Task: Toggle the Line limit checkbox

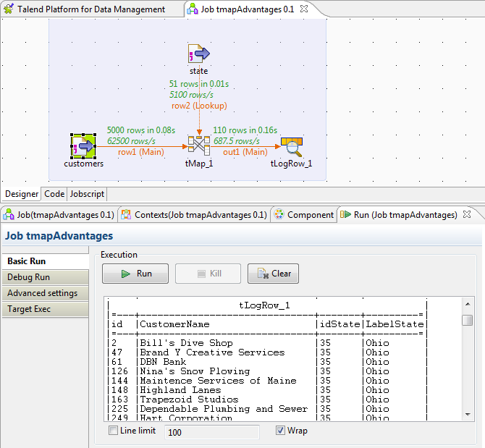Action: pos(113,431)
